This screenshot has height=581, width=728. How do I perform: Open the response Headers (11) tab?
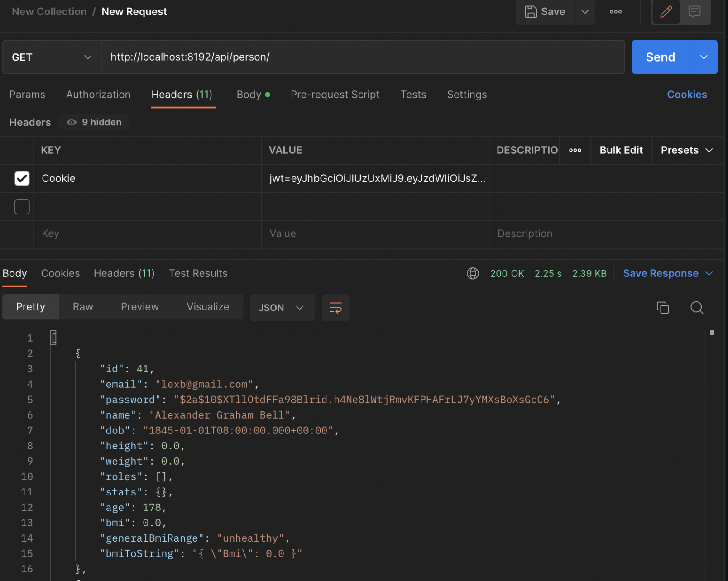coord(124,273)
